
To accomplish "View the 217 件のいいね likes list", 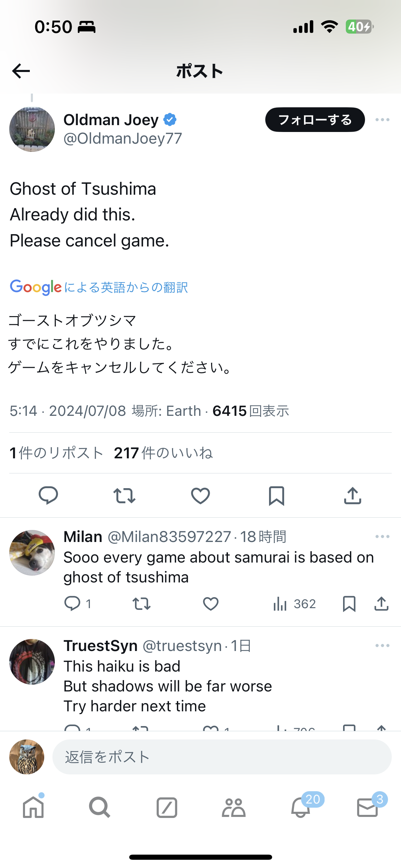I will pos(163,453).
